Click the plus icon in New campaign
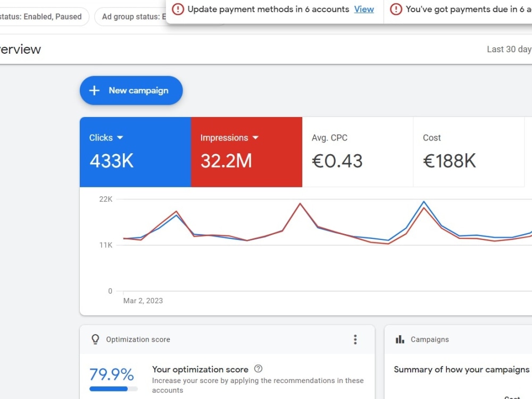Viewport: 532px width, 399px height. [94, 90]
